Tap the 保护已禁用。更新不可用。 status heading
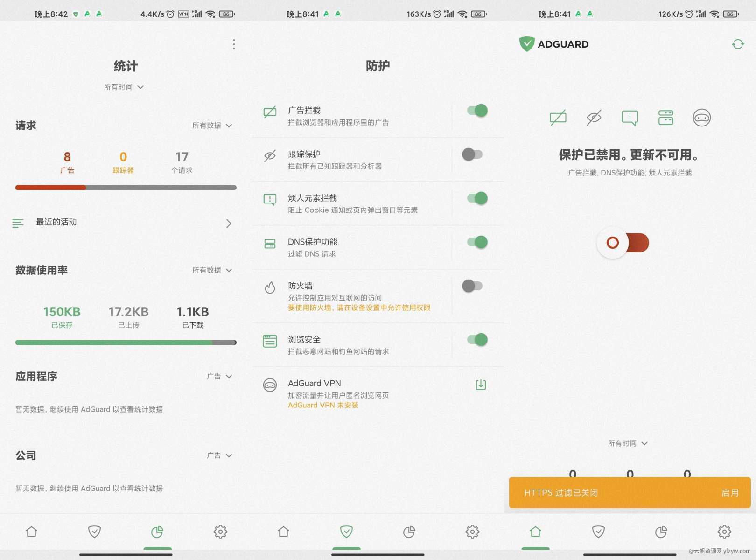Screen dimensions: 756x560 [x=630, y=154]
